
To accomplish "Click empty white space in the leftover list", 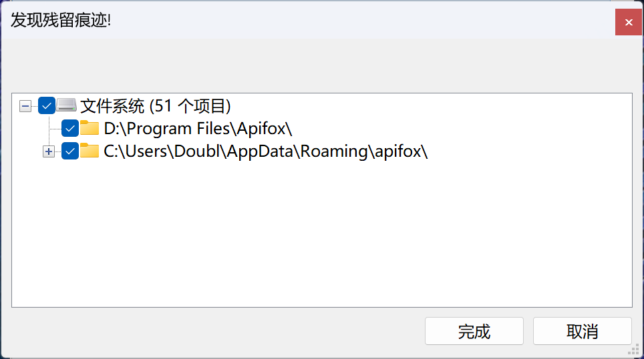I will click(x=322, y=234).
